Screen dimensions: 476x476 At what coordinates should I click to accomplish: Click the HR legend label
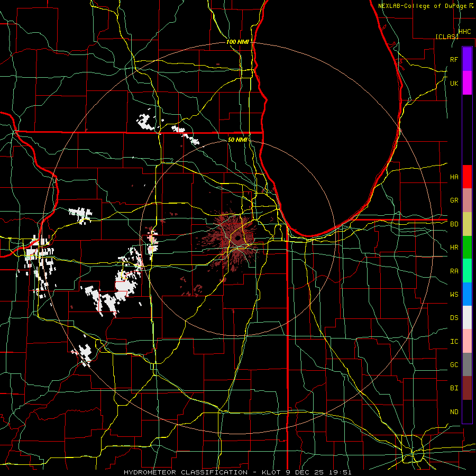tap(454, 248)
